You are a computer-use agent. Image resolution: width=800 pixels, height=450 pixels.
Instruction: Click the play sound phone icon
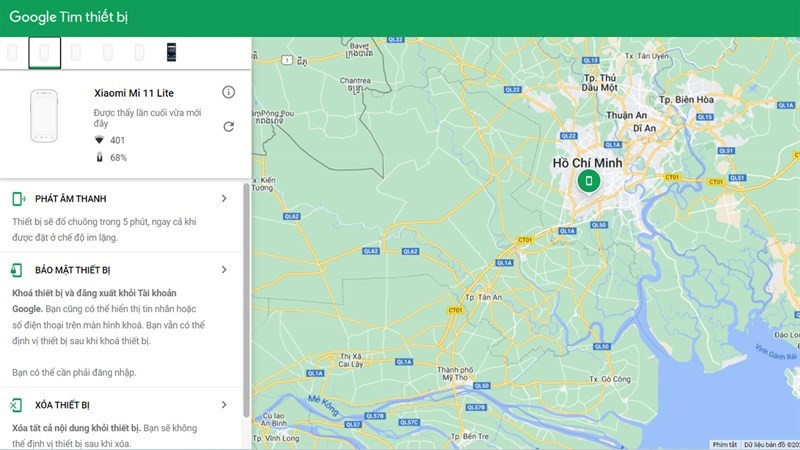coord(17,199)
